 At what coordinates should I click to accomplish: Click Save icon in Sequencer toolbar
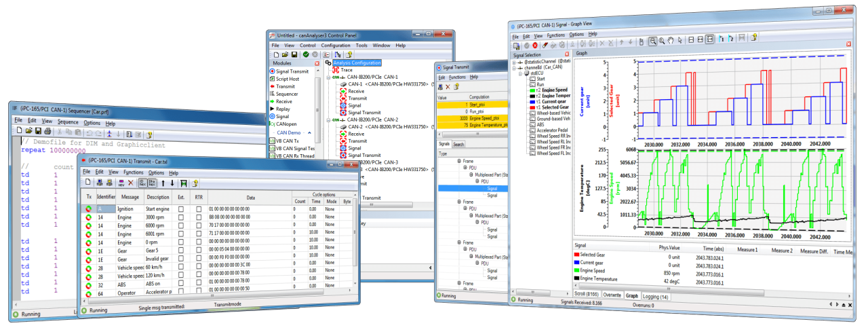point(38,130)
